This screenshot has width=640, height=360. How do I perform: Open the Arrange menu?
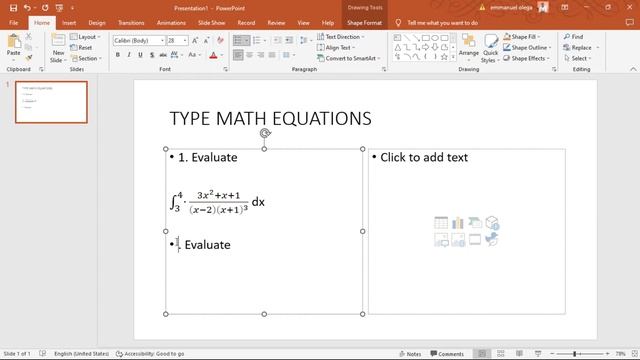[469, 47]
